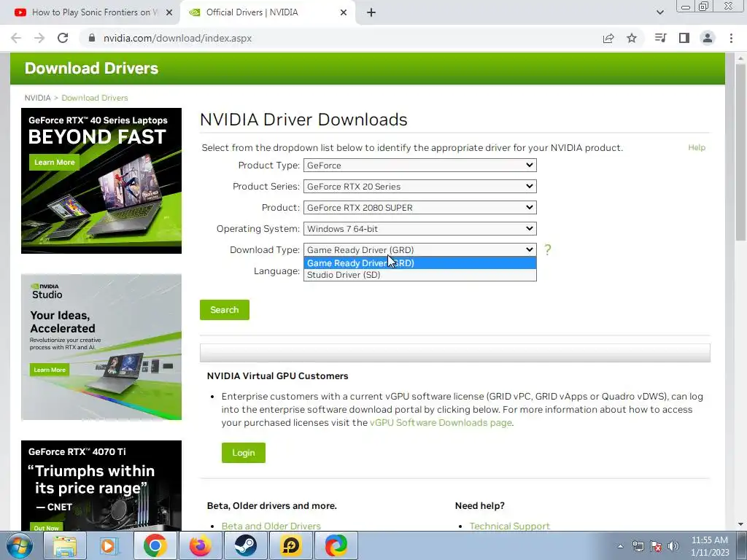Show hidden system tray icons

point(620,546)
